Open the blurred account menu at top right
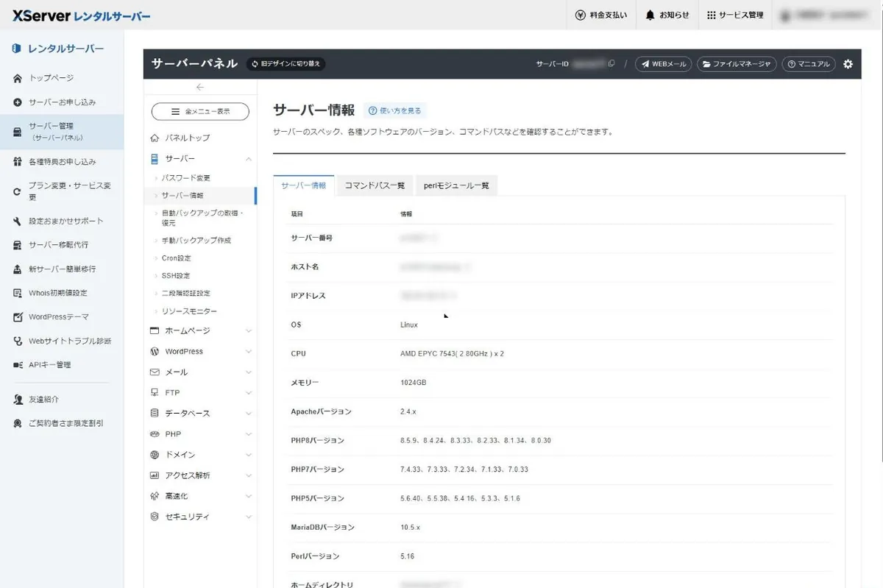The image size is (883, 588). coord(826,15)
